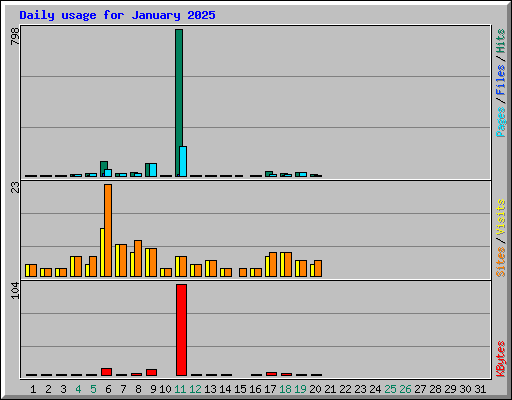Click the green 'Hits' legend label
The width and height of the screenshot is (512, 400).
(501, 41)
